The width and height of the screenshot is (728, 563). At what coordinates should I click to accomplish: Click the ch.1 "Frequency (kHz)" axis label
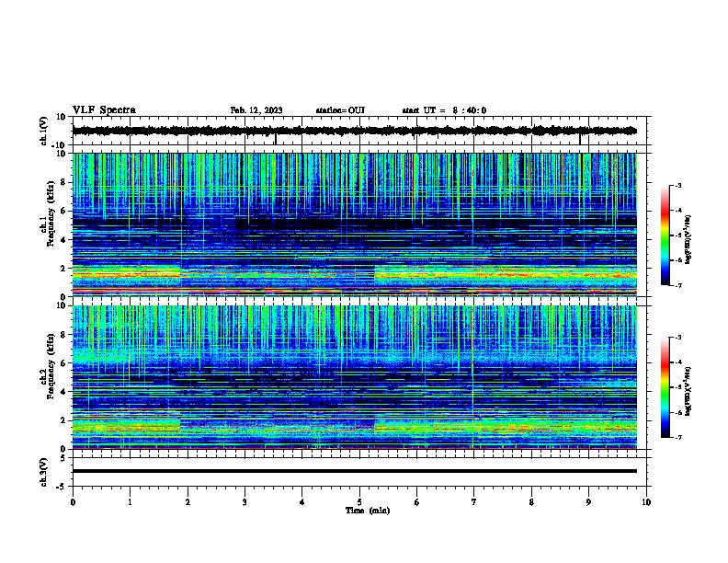pos(51,213)
